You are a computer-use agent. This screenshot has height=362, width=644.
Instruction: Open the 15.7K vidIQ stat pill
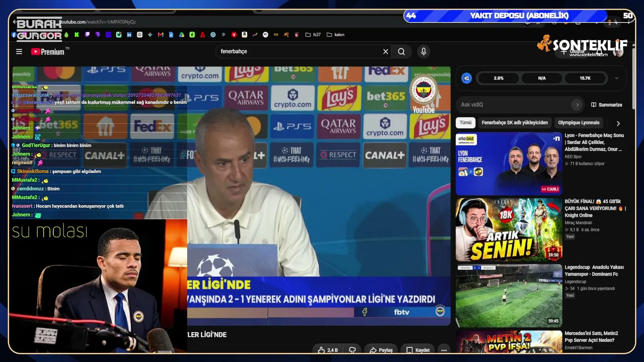pyautogui.click(x=585, y=78)
